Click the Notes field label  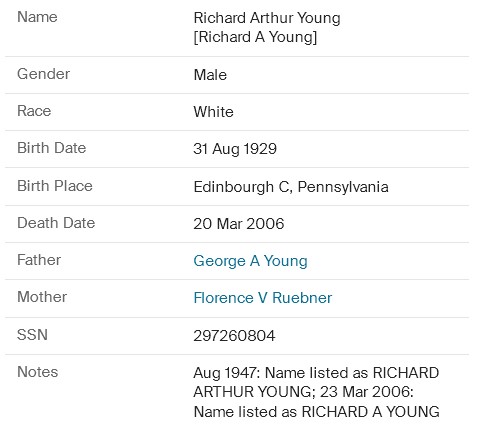[38, 372]
